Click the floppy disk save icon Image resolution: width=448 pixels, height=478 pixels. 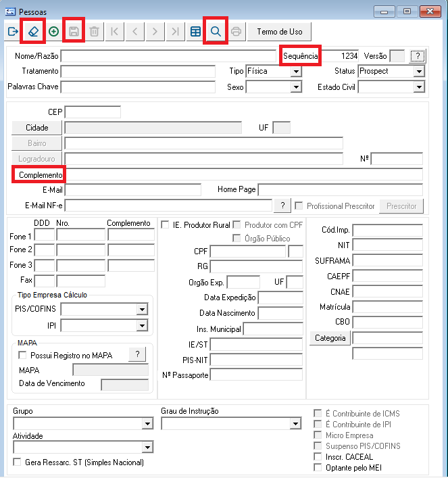click(74, 31)
